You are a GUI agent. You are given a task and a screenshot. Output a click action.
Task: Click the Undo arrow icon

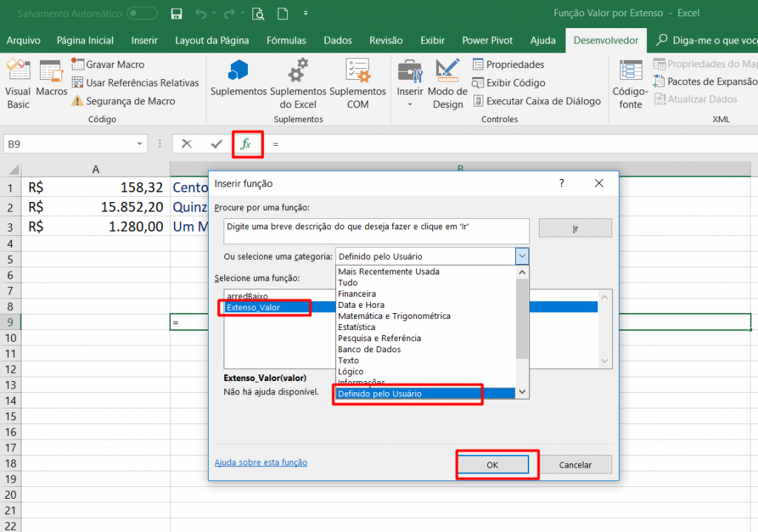tap(201, 13)
